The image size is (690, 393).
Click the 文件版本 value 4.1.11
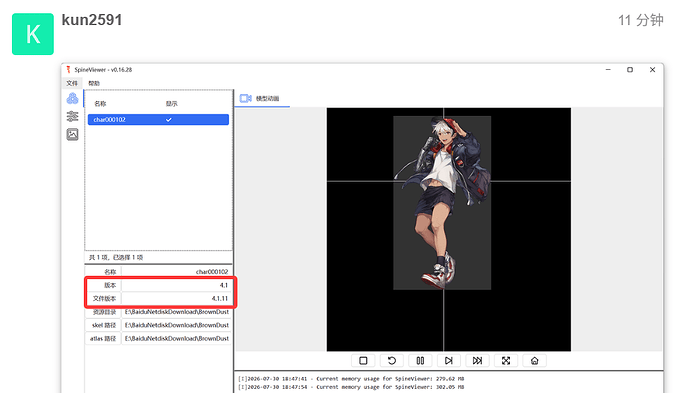click(x=176, y=298)
